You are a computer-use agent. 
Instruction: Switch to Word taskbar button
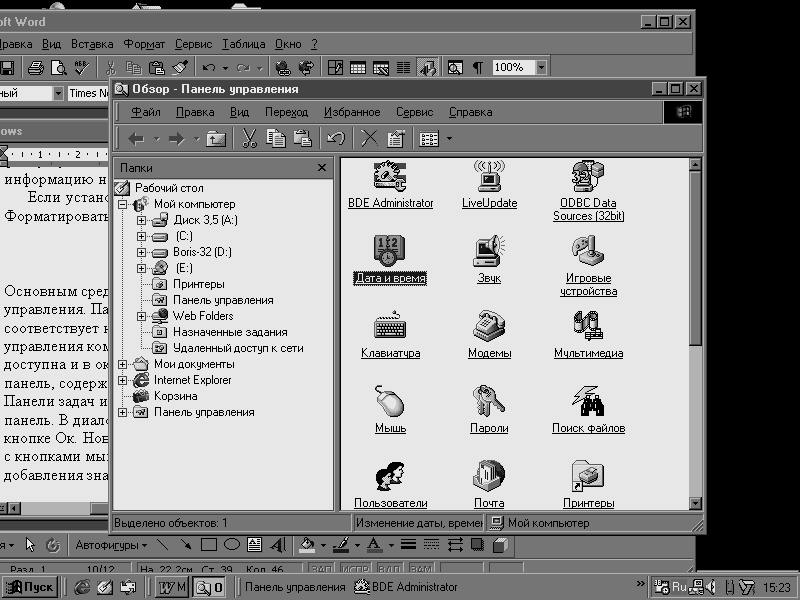[x=171, y=587]
